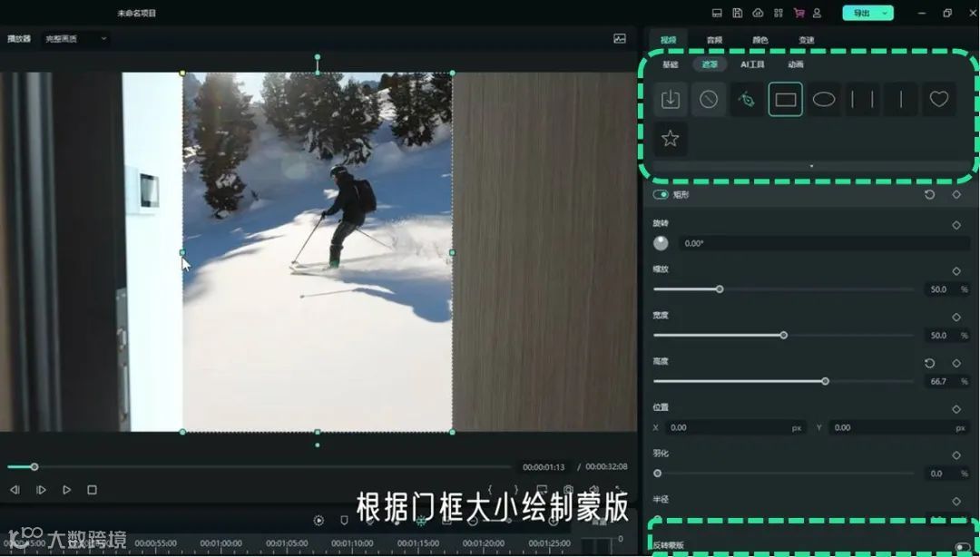980x557 pixels.
Task: Select the 'no mask' option icon
Action: (709, 98)
